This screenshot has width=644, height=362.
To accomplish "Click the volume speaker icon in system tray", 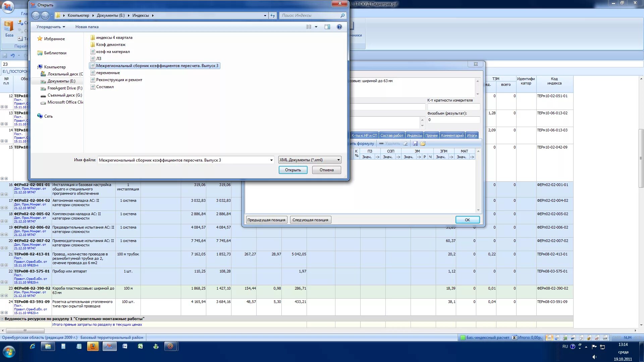I will pos(594,357).
